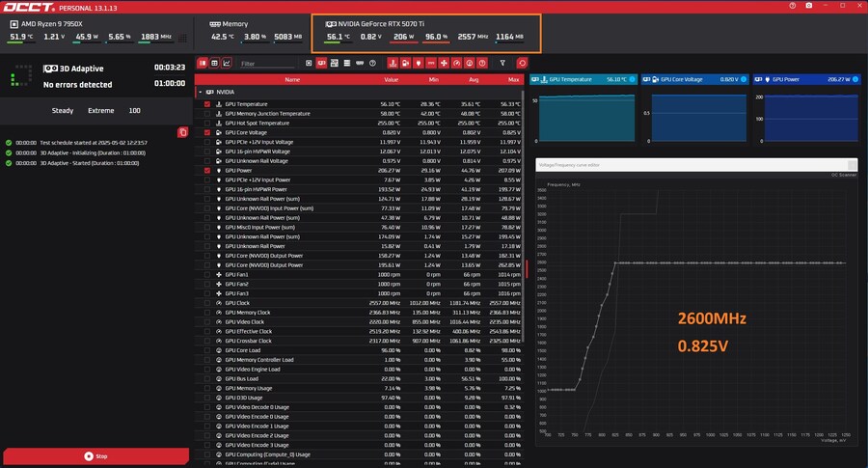This screenshot has width=868, height=468.
Task: Copy the test log with the clipboard icon
Action: pyautogui.click(x=183, y=132)
